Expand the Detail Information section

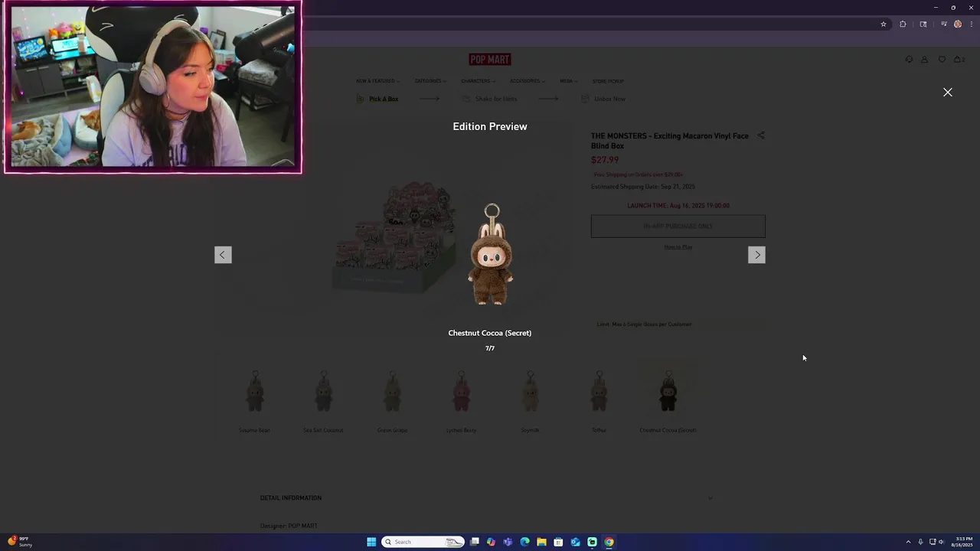[486, 498]
